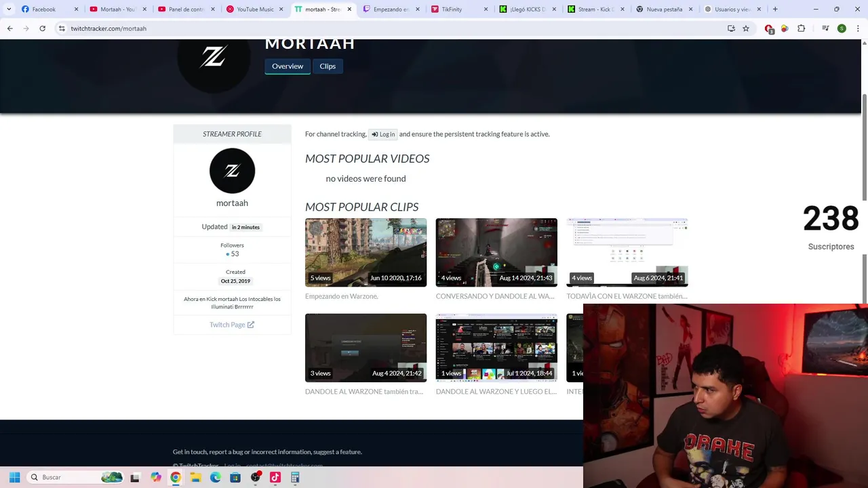The height and width of the screenshot is (488, 868).
Task: Reload the twitchtracker page
Action: point(42,28)
